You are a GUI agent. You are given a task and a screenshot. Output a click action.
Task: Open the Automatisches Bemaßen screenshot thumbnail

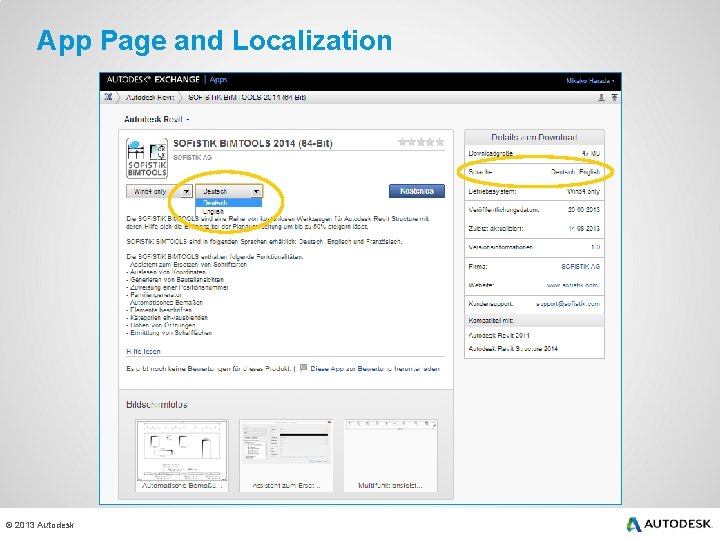coord(182,455)
